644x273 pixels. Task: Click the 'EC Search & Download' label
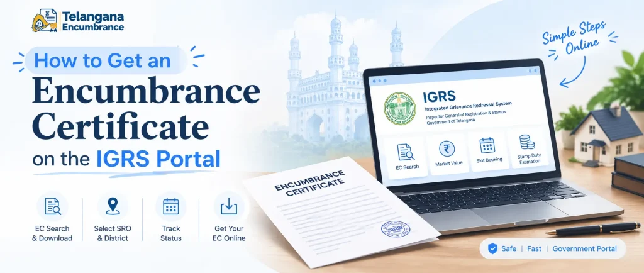[52, 233]
